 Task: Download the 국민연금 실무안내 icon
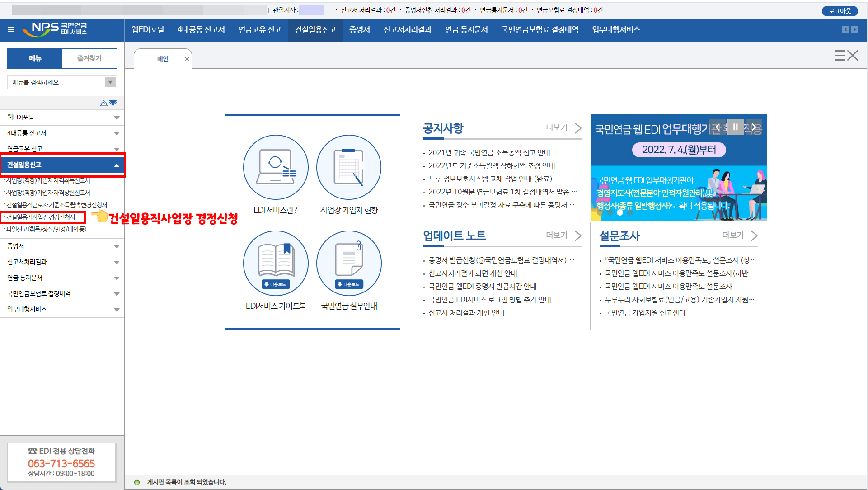(349, 263)
